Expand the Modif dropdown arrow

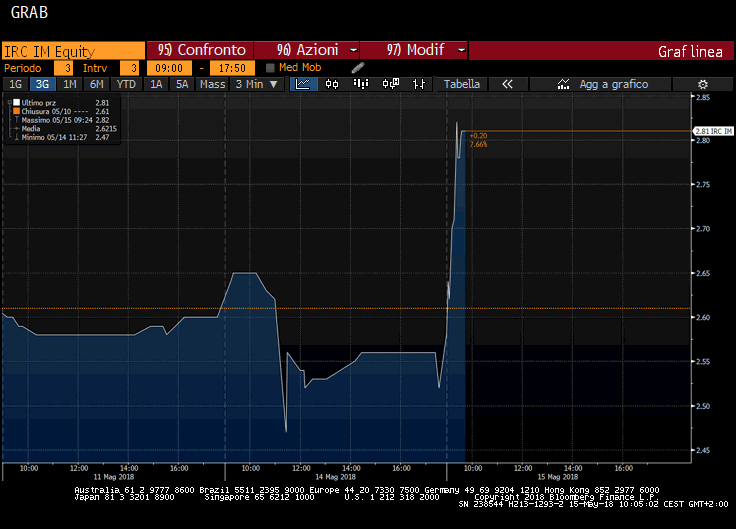[461, 50]
